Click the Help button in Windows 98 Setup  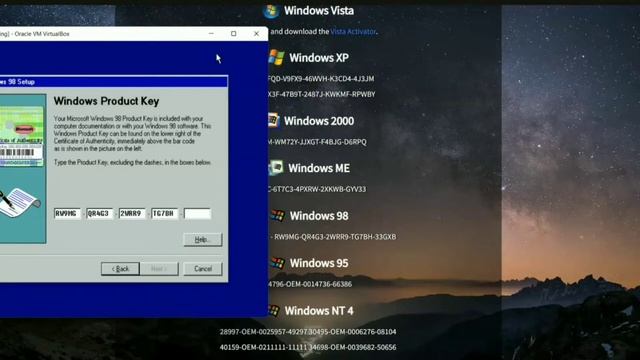(203, 240)
